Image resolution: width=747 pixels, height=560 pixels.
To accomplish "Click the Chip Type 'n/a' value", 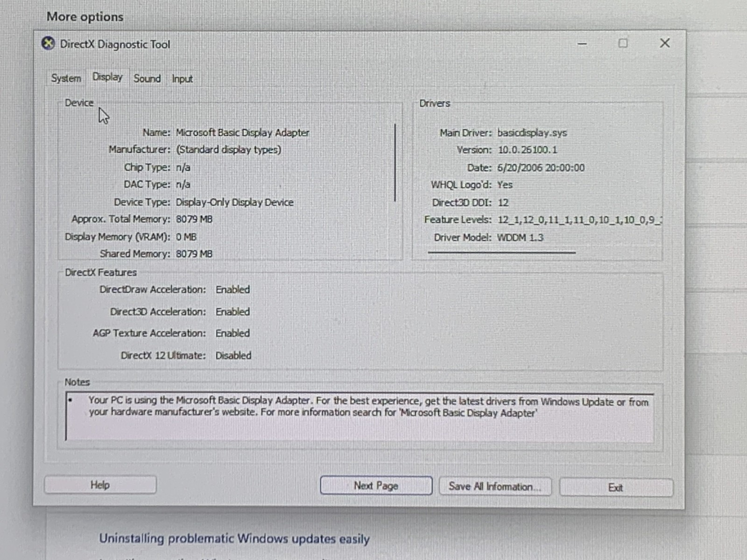I will (183, 168).
